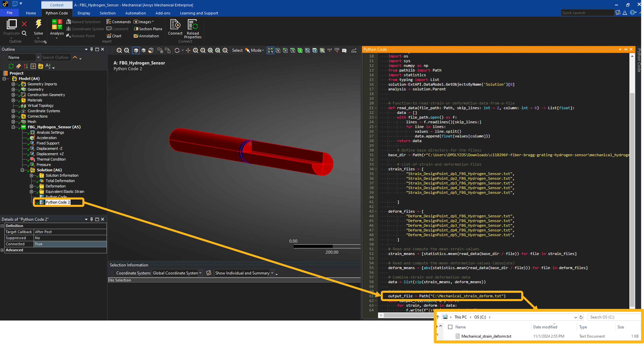Select Total Deformation result
Image resolution: width=644 pixels, height=346 pixels.
(60, 181)
